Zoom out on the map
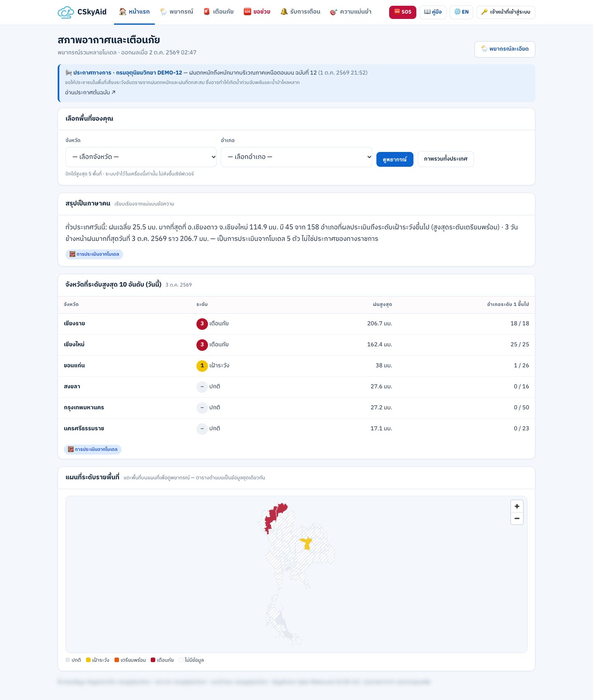This screenshot has height=700, width=593. tap(517, 518)
